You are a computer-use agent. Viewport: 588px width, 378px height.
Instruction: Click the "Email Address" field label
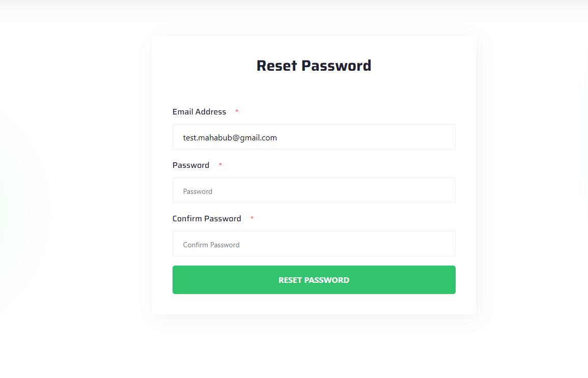[199, 111]
